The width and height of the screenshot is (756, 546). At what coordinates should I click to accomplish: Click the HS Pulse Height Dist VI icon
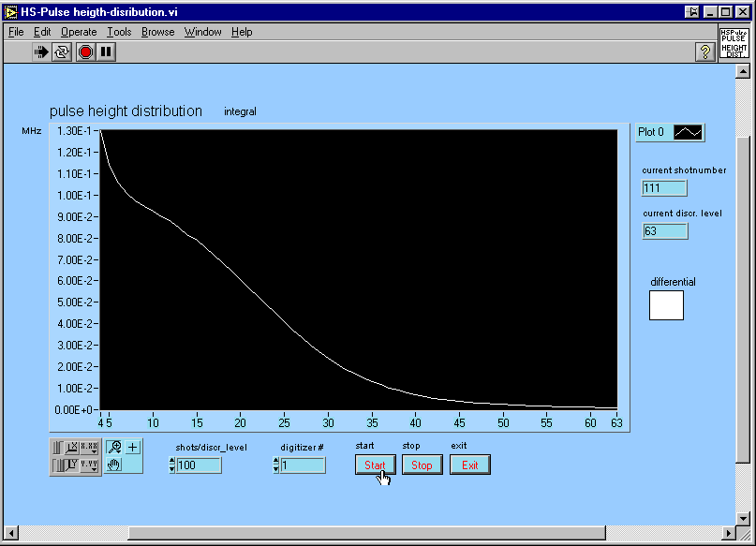coord(734,43)
